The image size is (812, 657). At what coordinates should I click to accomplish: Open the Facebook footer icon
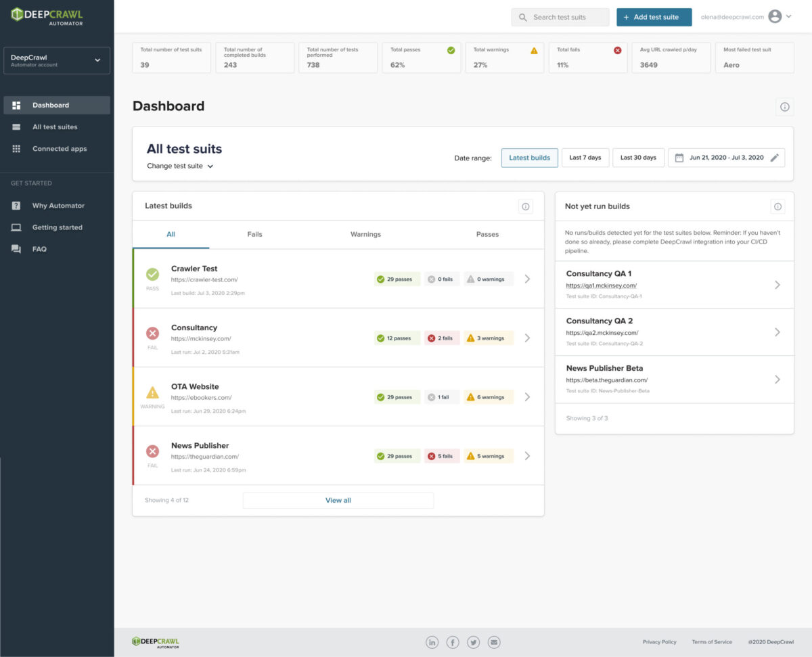point(452,642)
